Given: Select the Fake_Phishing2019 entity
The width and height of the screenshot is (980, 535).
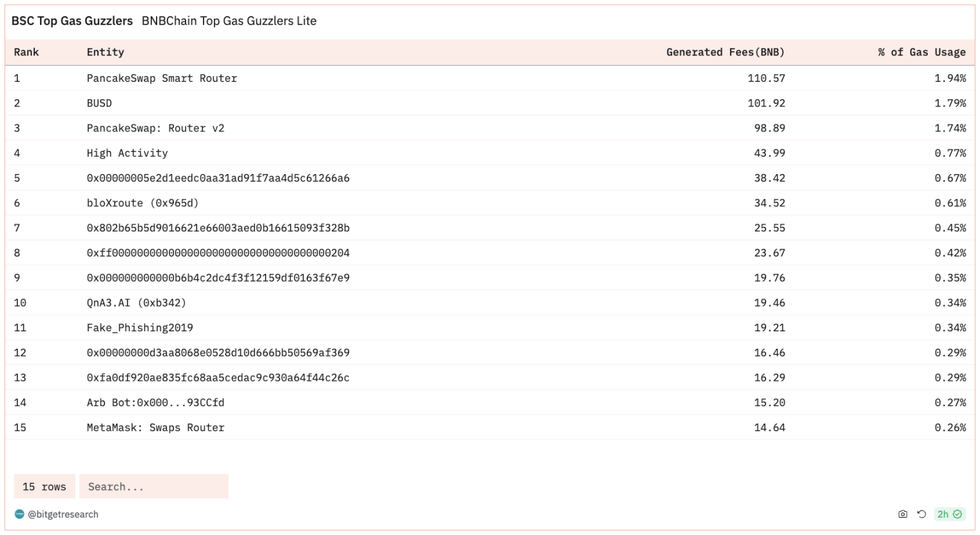Looking at the screenshot, I should tap(140, 327).
